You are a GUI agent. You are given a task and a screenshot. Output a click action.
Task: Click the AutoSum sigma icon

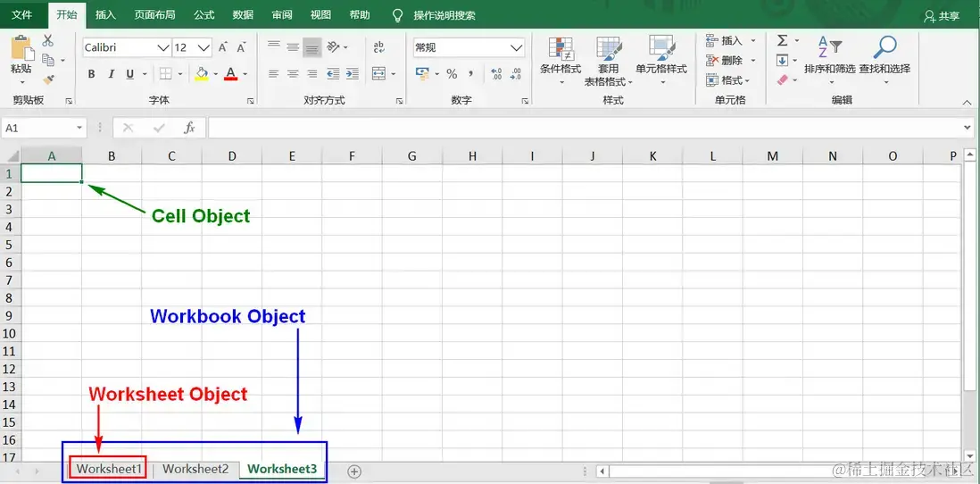click(x=783, y=41)
